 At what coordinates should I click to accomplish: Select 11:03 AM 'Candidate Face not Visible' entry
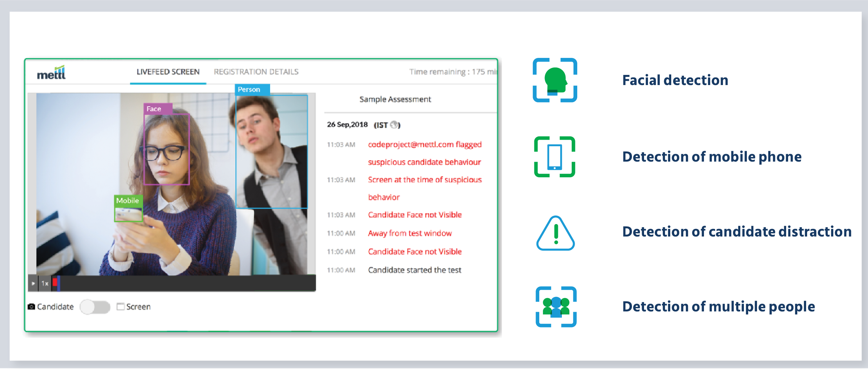pyautogui.click(x=415, y=215)
